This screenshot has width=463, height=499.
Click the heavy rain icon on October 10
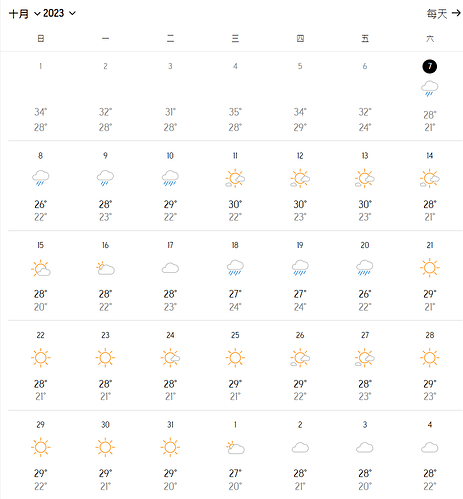click(x=170, y=178)
